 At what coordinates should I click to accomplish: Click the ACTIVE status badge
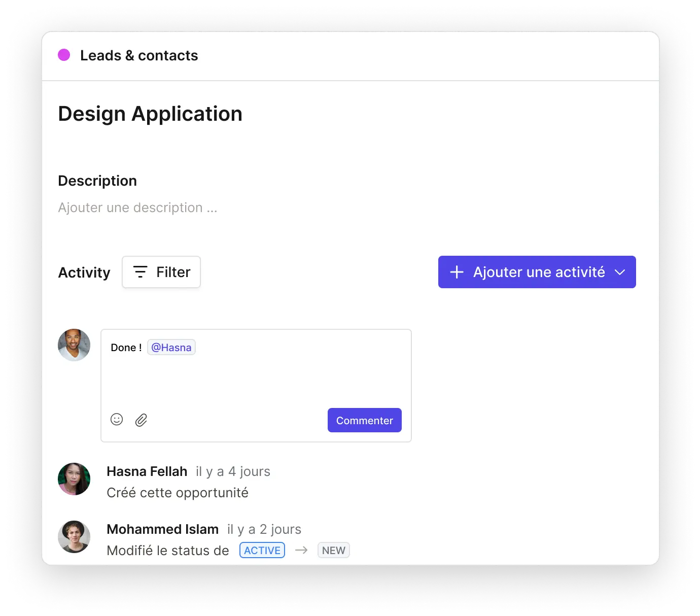pos(262,551)
